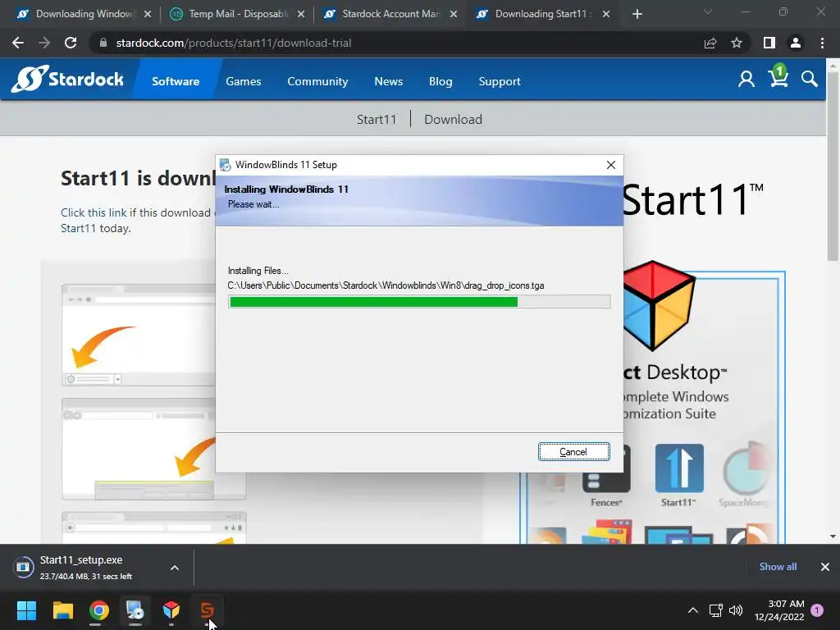Open the tab search dropdown arrow

click(x=708, y=11)
